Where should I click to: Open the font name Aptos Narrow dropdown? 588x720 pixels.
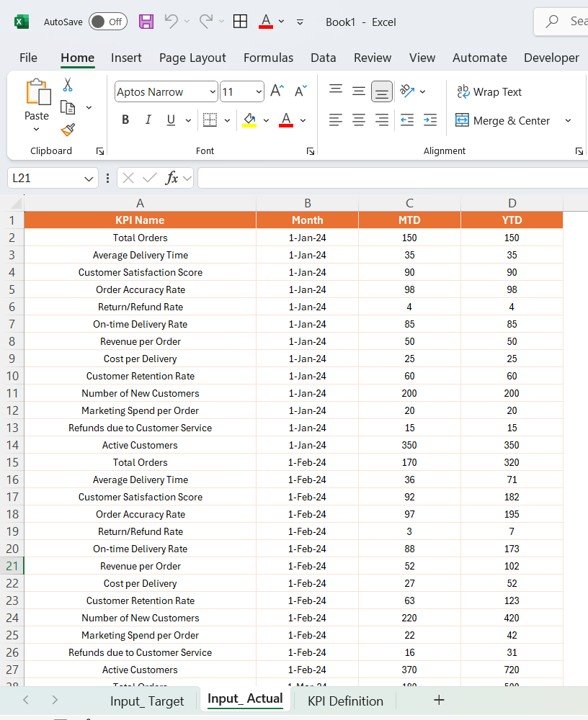click(x=213, y=92)
